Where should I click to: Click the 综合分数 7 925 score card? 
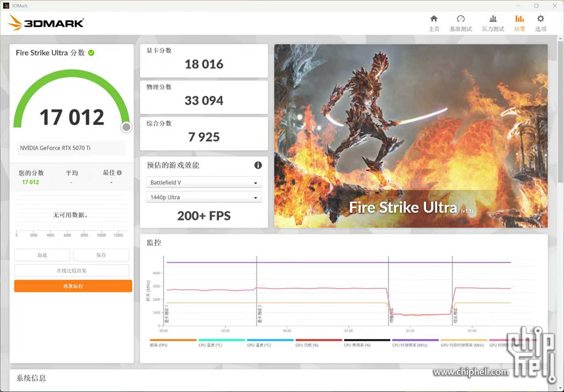[204, 133]
